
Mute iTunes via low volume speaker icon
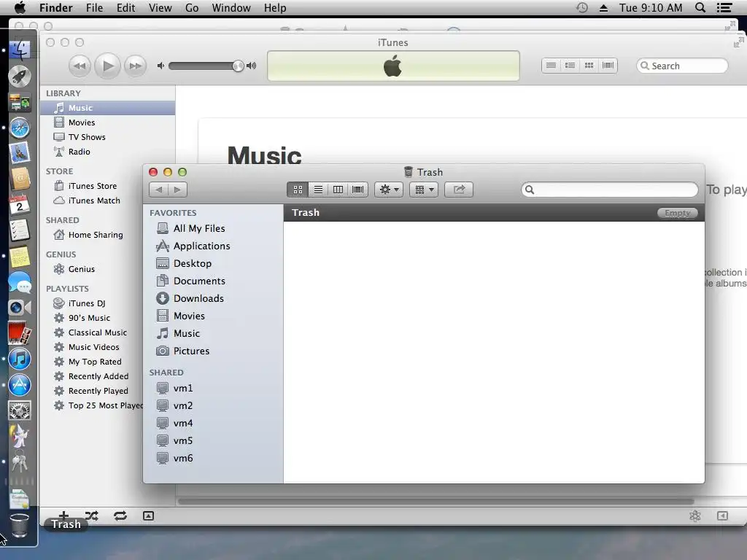(160, 66)
